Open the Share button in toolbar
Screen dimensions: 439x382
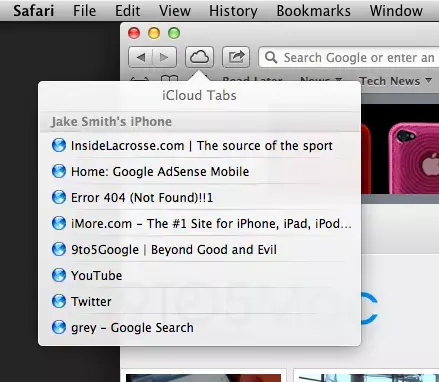pyautogui.click(x=236, y=57)
